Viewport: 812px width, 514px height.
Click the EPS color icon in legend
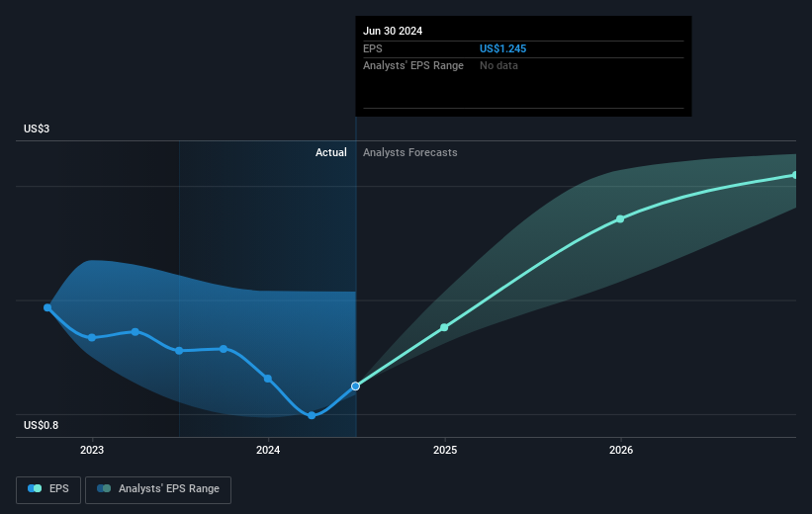coord(35,488)
